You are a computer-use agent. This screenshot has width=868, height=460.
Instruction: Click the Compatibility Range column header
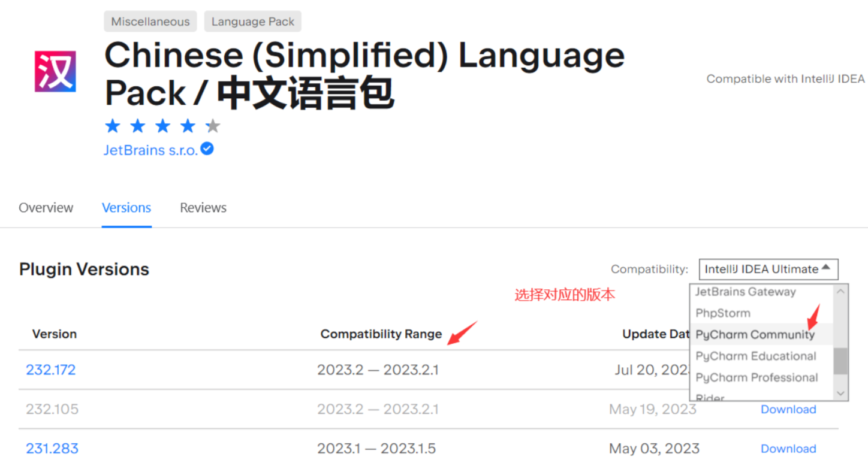click(381, 334)
